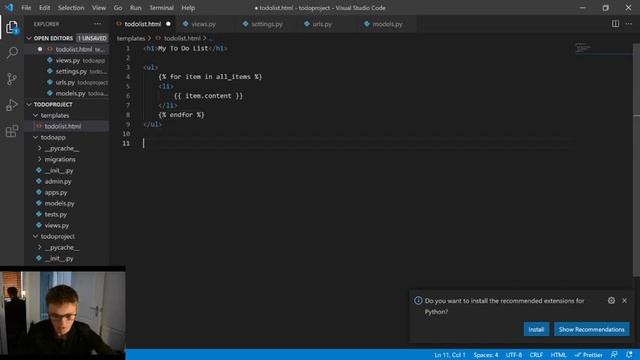Select the todolist.html editor tab
This screenshot has height=360, width=640.
(x=142, y=24)
